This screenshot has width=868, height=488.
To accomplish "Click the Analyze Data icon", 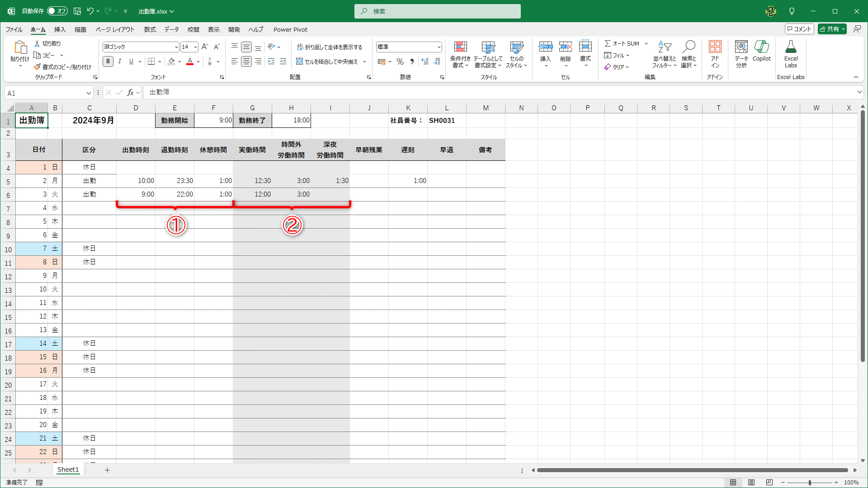I will coord(741,54).
